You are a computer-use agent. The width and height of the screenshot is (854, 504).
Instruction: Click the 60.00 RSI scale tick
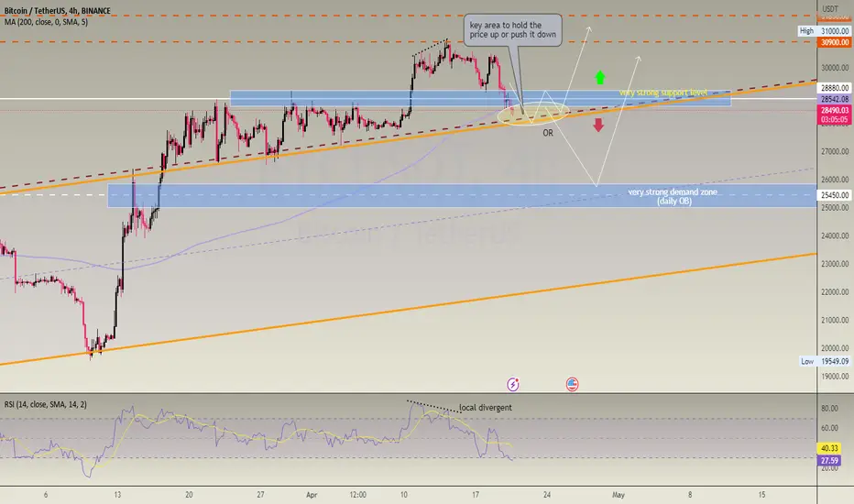point(829,428)
